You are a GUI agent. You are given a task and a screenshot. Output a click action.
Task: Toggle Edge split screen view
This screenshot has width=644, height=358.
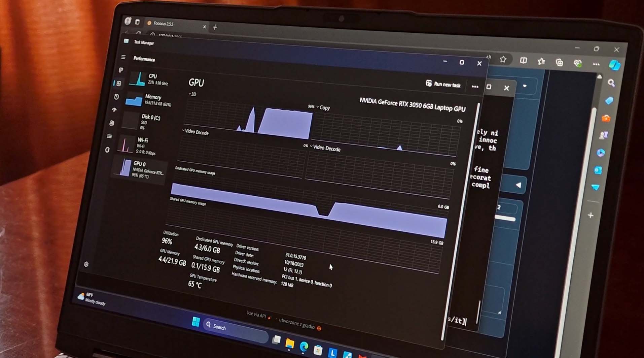pos(523,61)
